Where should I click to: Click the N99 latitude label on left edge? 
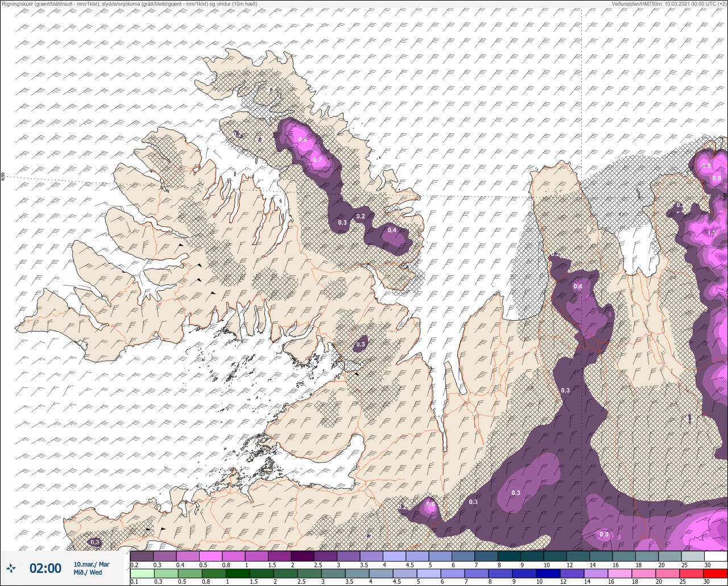point(3,177)
